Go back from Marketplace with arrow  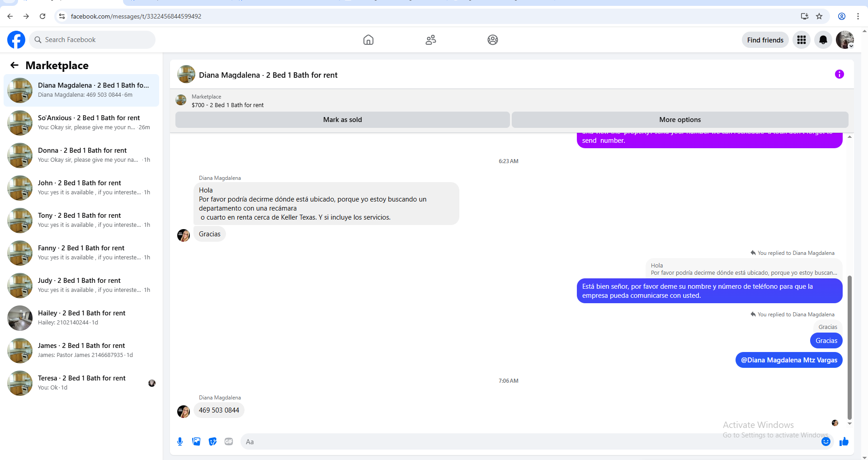click(14, 66)
